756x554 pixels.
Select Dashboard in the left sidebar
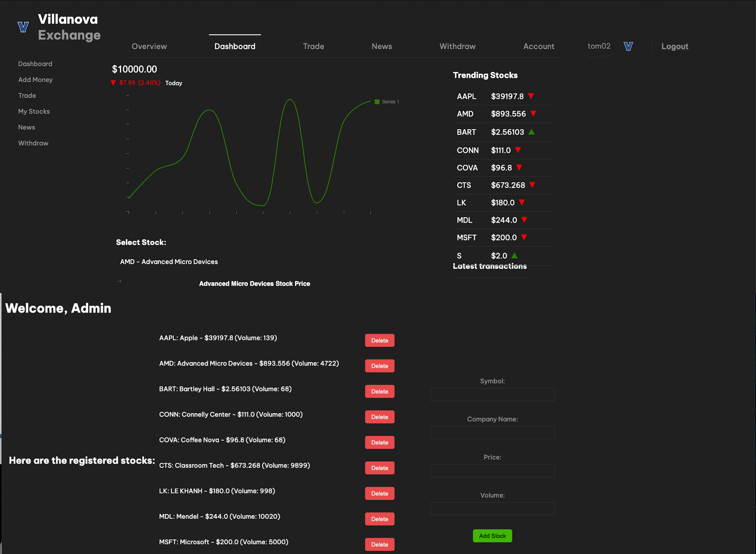coord(35,64)
